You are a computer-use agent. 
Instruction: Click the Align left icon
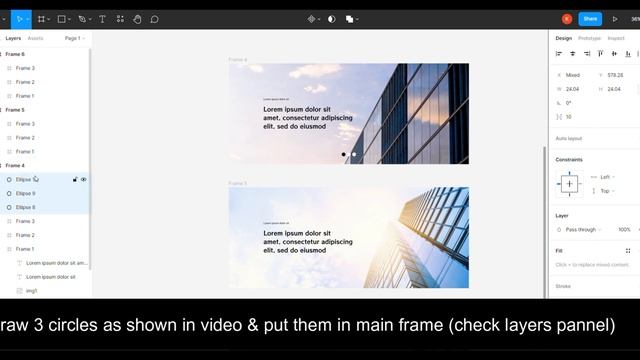tap(559, 53)
